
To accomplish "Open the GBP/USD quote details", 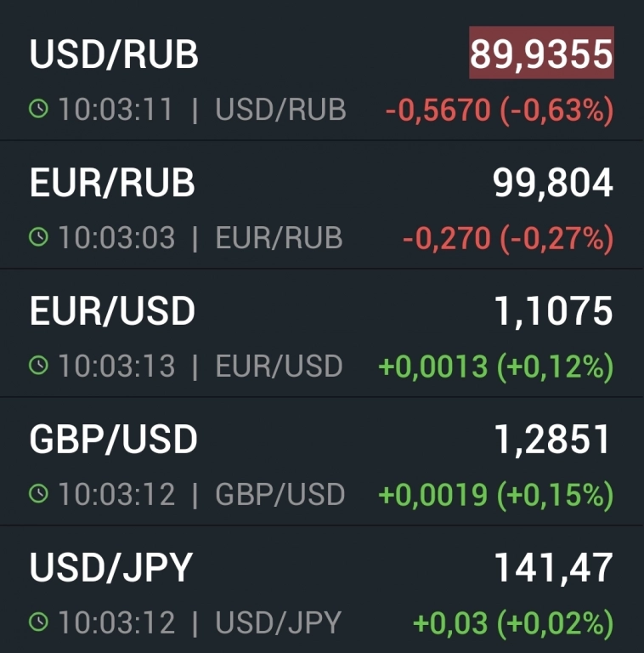I will tap(113, 440).
